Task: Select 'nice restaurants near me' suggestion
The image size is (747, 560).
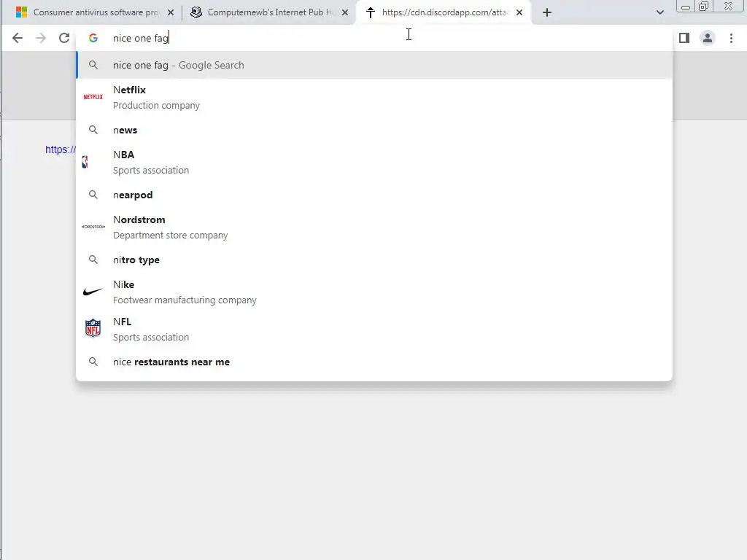Action: click(x=374, y=362)
